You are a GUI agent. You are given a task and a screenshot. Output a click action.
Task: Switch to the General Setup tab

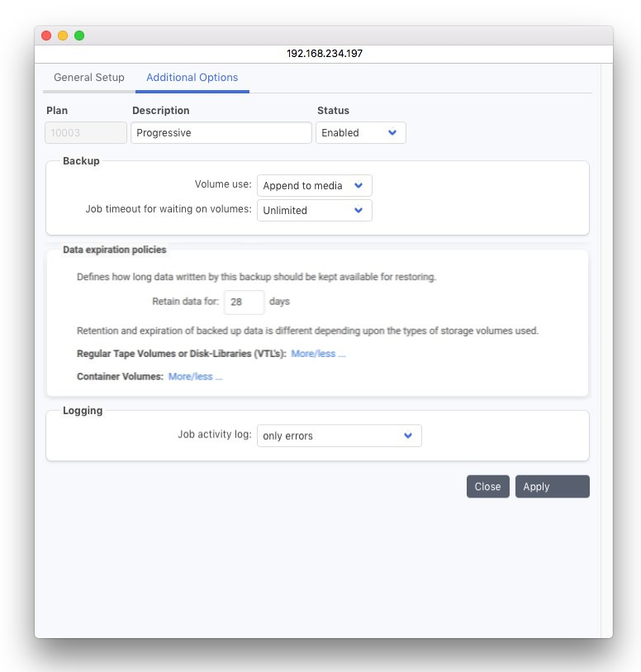click(89, 78)
